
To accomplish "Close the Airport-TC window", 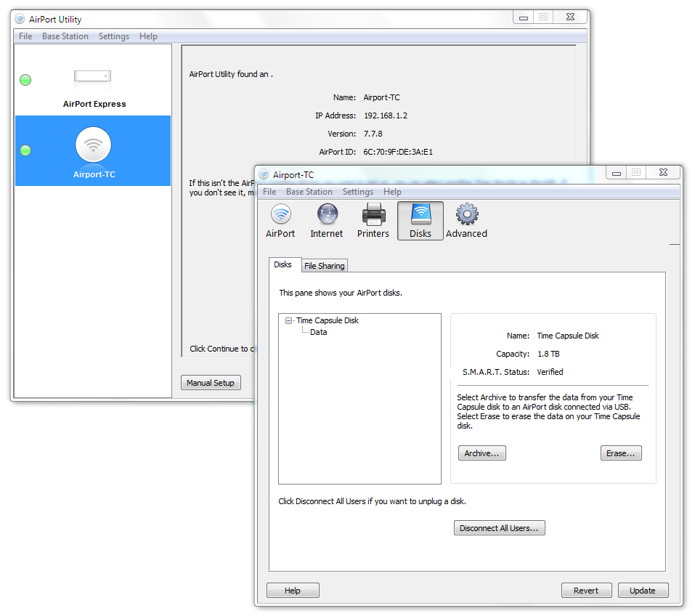I will [x=664, y=172].
